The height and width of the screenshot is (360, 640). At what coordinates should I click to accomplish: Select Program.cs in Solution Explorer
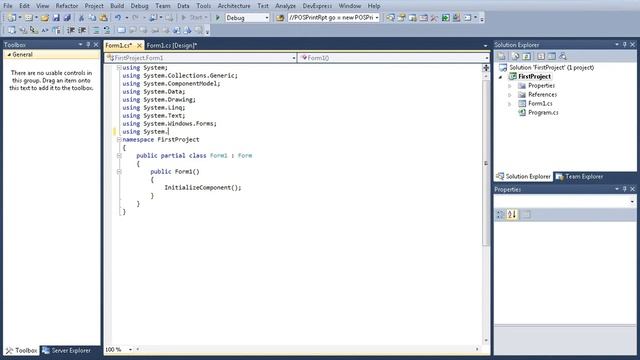[543, 113]
